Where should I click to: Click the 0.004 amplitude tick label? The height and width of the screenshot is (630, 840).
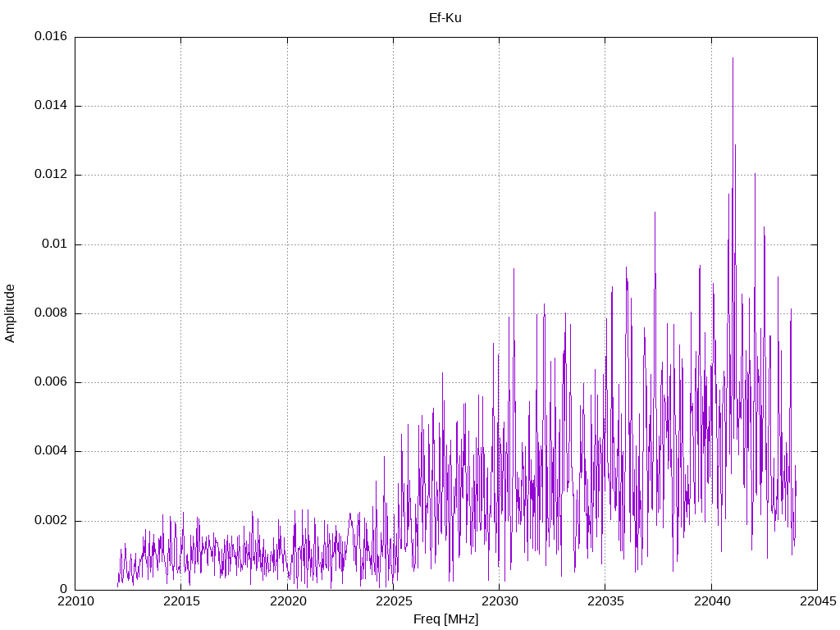click(51, 451)
